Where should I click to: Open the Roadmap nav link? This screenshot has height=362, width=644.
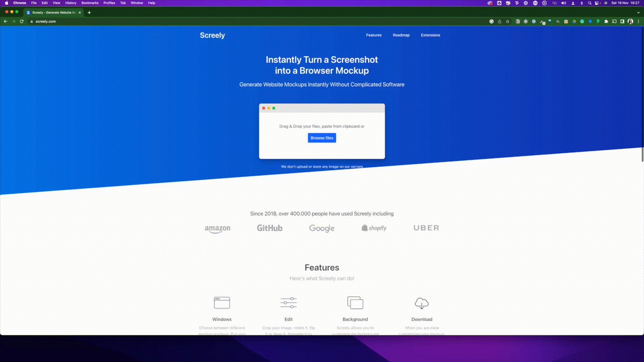pos(401,35)
